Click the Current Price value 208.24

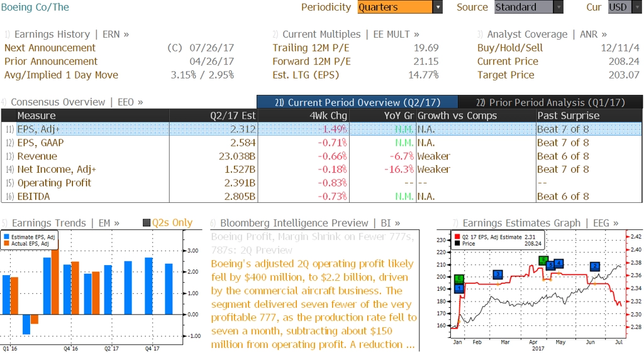coord(624,62)
